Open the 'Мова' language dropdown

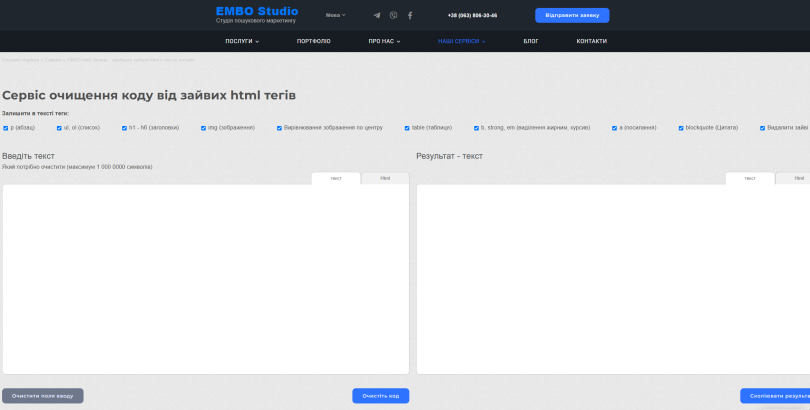pos(336,15)
